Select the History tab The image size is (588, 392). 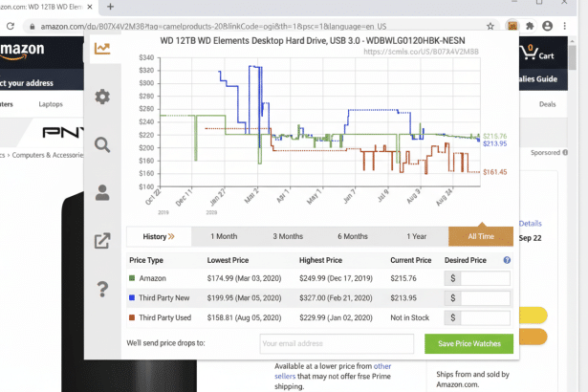159,236
